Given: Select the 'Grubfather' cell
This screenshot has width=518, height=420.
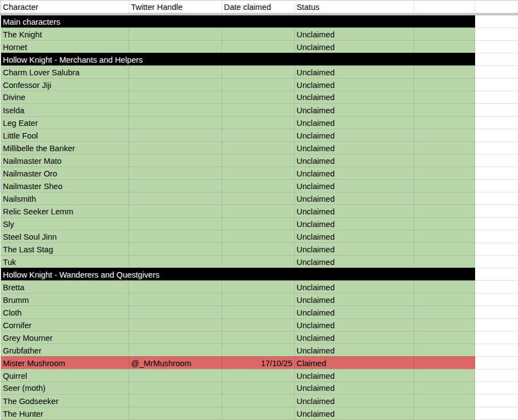Looking at the screenshot, I should (x=65, y=350).
